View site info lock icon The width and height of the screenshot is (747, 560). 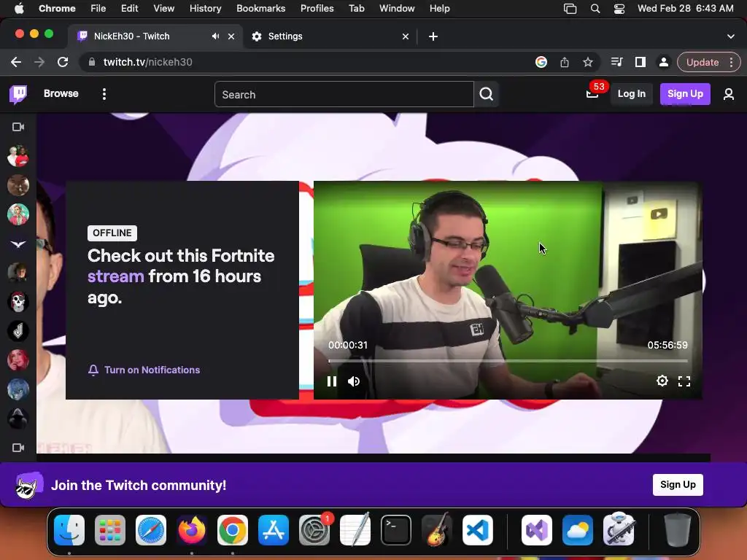pyautogui.click(x=92, y=63)
